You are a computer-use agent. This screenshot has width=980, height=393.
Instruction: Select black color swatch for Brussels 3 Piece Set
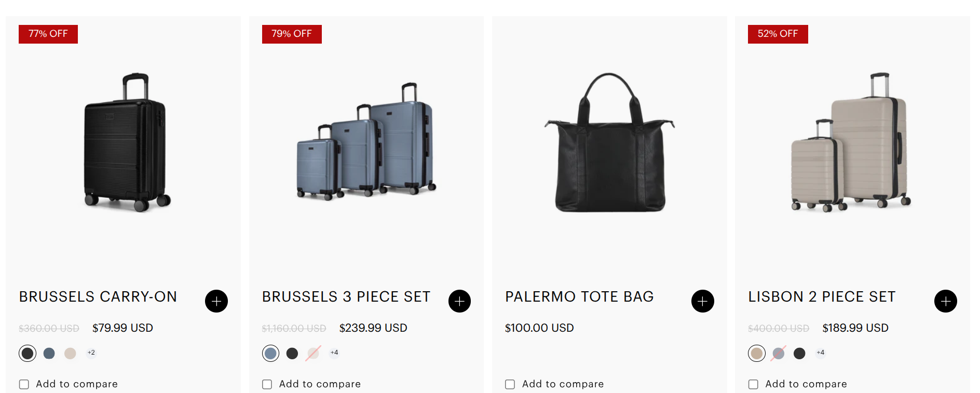pos(292,354)
